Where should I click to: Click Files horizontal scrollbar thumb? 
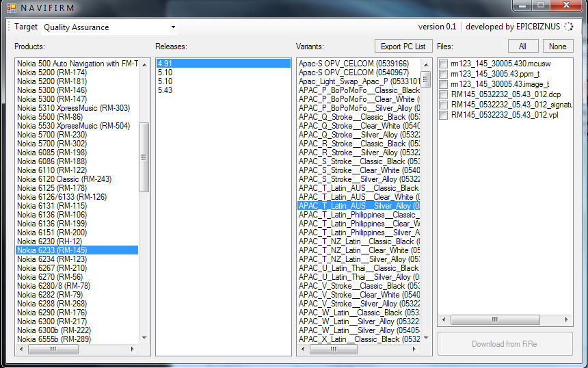click(495, 319)
